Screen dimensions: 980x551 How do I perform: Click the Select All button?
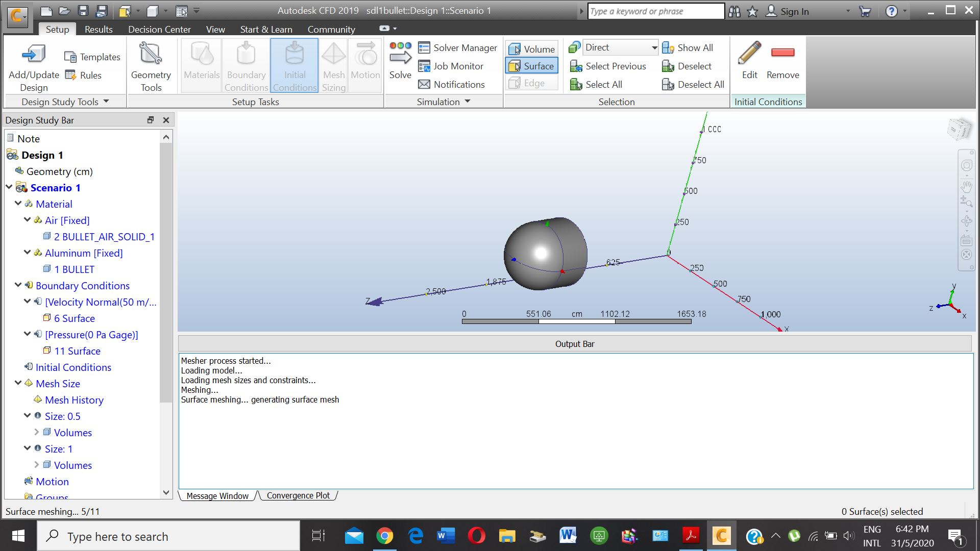tap(602, 84)
